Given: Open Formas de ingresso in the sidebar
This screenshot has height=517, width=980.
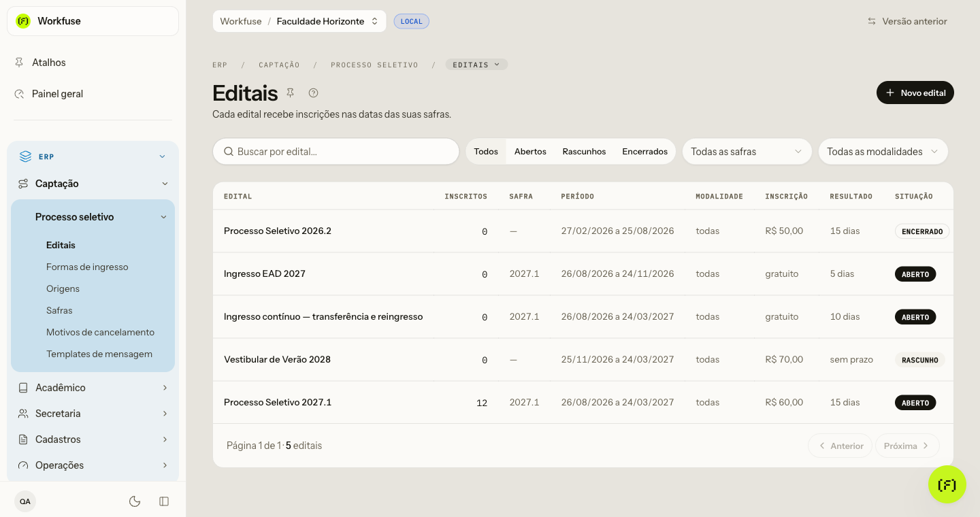Looking at the screenshot, I should [x=87, y=267].
